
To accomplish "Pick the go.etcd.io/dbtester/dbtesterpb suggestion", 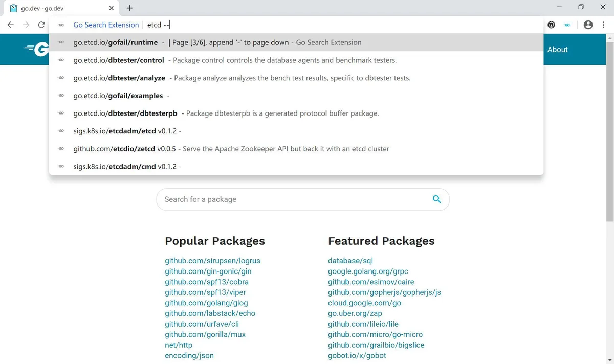I will pos(296,113).
